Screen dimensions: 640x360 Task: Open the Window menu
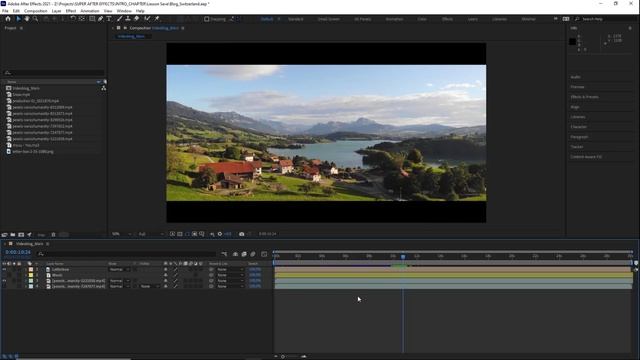(124, 11)
